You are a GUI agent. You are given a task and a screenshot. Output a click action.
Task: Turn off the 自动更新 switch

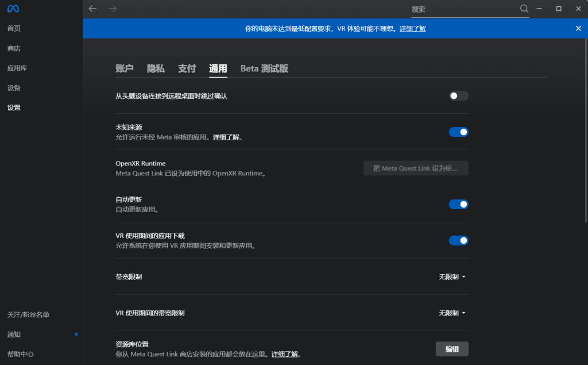coord(458,204)
